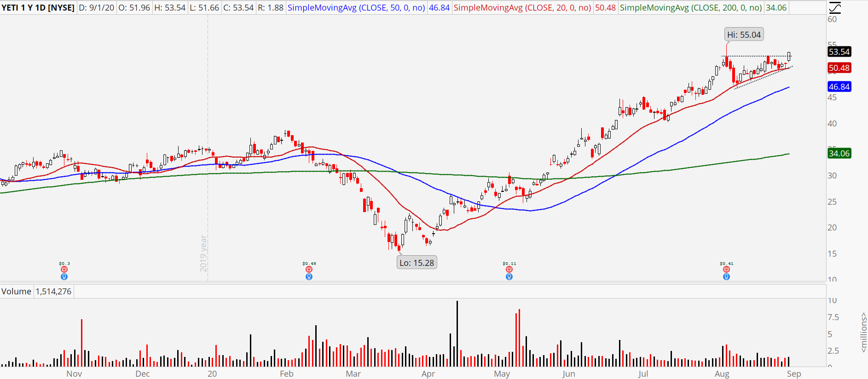
Task: Click the "$0.3" earnings label
Action: (64, 264)
